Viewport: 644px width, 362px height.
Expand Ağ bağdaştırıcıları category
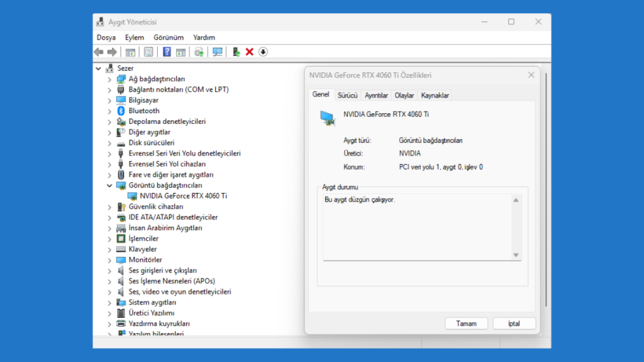click(109, 79)
